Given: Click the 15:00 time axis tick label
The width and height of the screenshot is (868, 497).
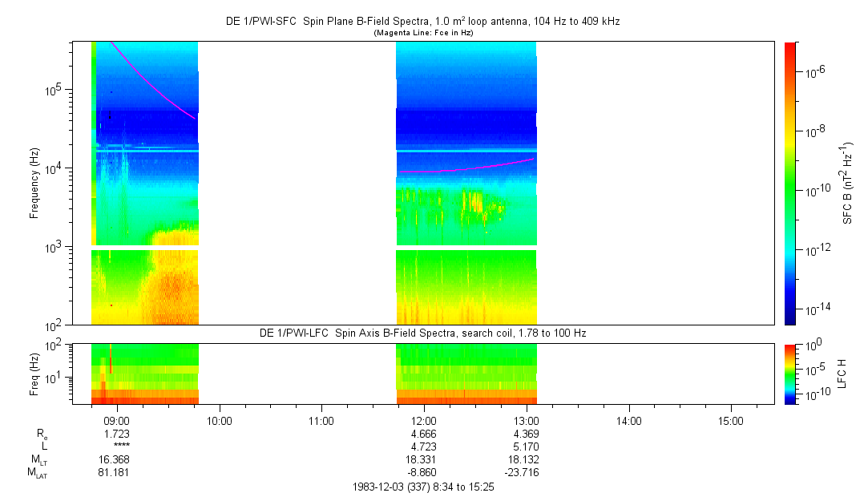Looking at the screenshot, I should tap(730, 420).
